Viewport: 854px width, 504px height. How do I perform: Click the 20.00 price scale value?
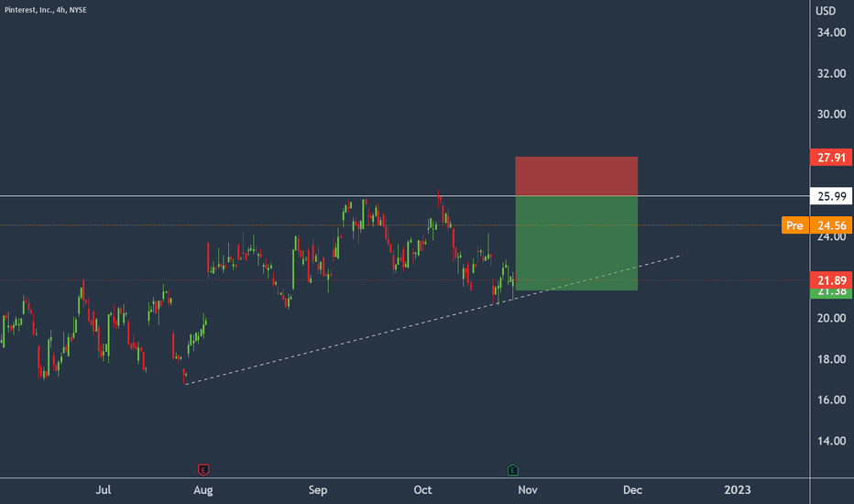coord(832,318)
